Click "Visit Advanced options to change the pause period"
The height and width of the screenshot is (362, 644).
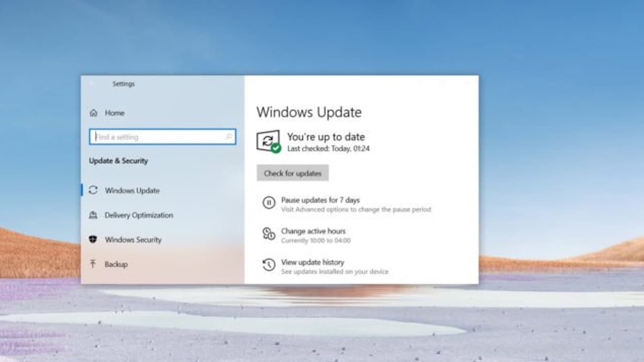(x=356, y=210)
